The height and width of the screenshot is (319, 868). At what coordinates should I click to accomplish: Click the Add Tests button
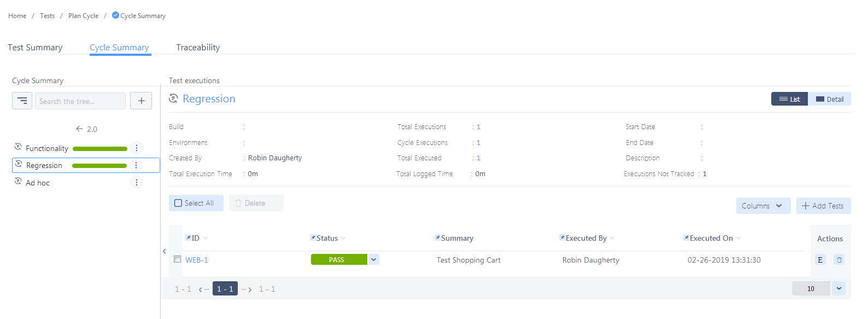(823, 206)
